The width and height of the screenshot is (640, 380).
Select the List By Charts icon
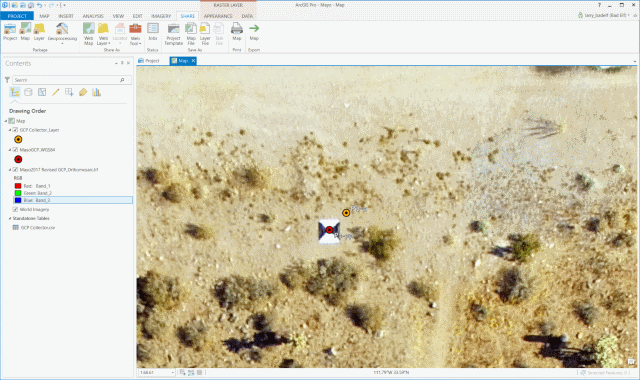(96, 92)
